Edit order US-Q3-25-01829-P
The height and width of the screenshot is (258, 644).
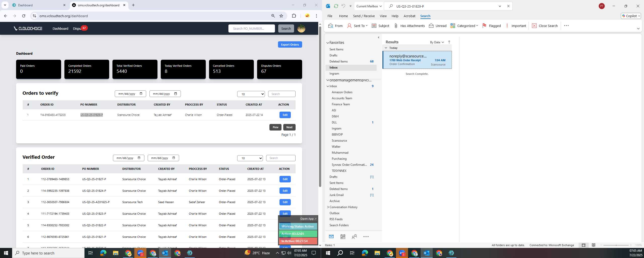285,115
